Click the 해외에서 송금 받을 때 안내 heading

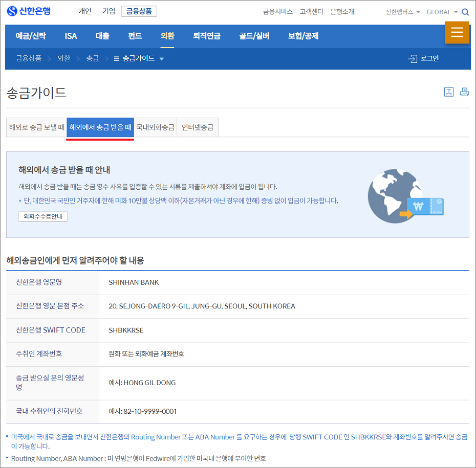64,170
